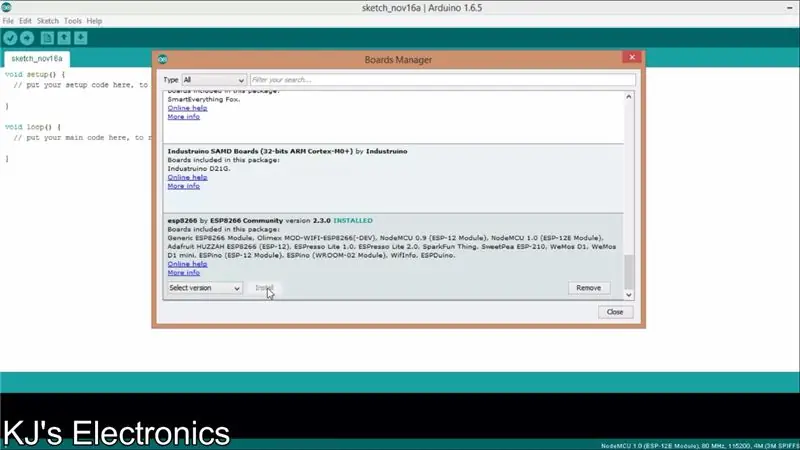The width and height of the screenshot is (800, 450).
Task: Click the NodeMCU 1.0 board status text
Action: coord(699,446)
